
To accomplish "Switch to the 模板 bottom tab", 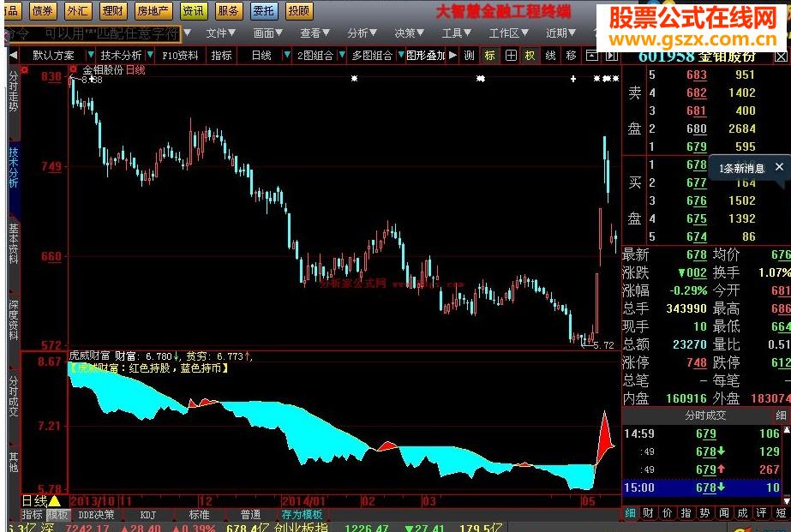I will point(57,515).
